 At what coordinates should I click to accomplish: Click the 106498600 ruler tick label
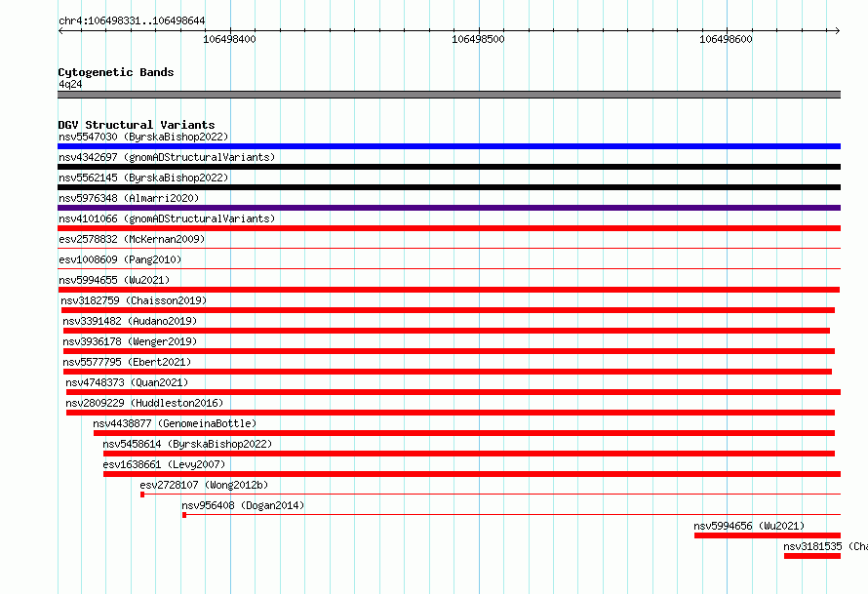[726, 39]
